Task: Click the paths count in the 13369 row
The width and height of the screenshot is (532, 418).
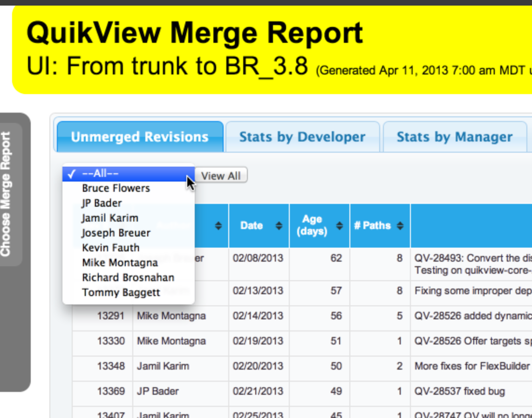Action: click(400, 391)
